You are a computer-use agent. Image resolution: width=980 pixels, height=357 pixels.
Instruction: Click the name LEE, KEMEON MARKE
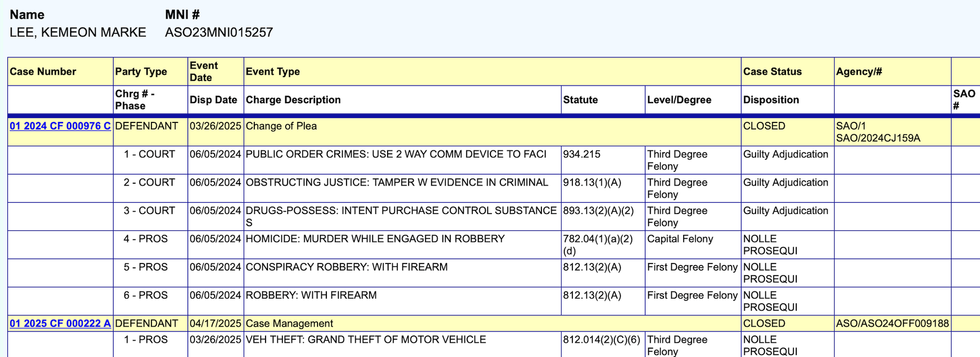point(78,32)
